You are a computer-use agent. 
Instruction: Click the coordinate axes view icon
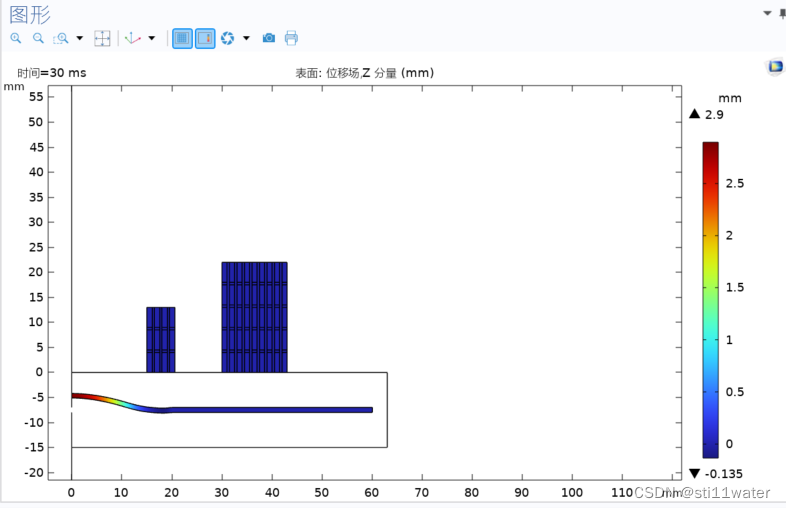click(x=132, y=38)
